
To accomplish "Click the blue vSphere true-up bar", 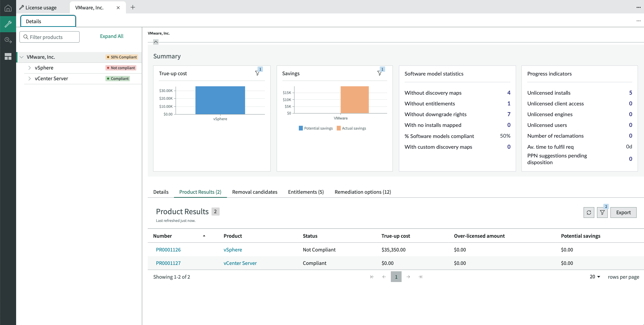I will click(220, 100).
